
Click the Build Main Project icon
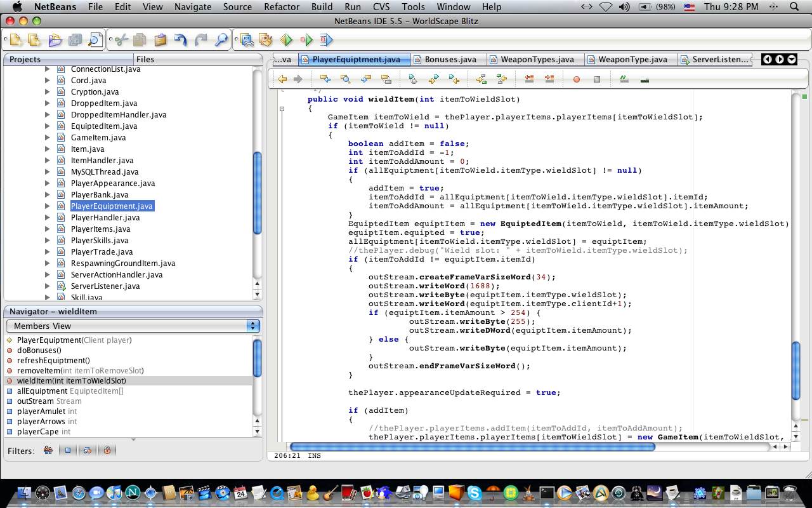pyautogui.click(x=247, y=40)
